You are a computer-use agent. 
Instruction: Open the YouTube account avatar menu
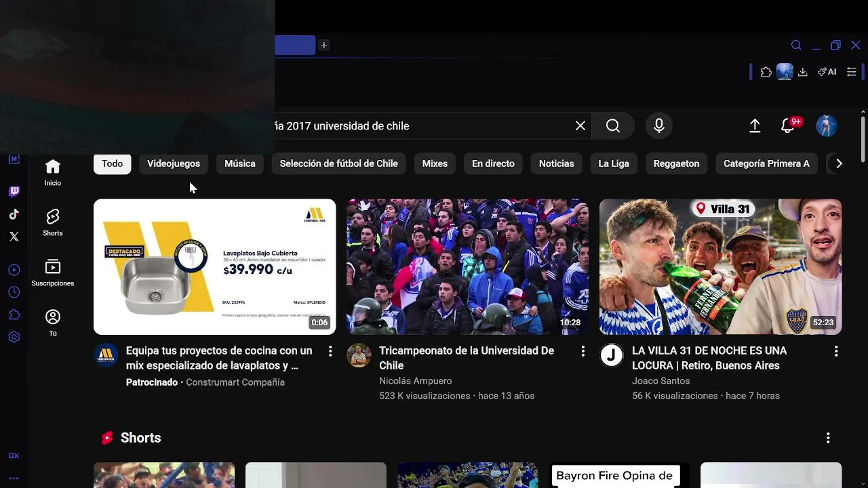[827, 126]
